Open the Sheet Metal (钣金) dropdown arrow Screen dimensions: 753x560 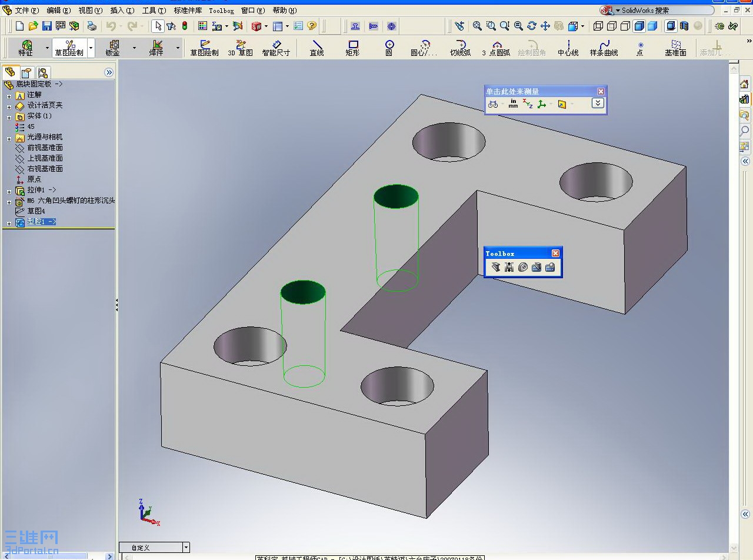[x=134, y=48]
